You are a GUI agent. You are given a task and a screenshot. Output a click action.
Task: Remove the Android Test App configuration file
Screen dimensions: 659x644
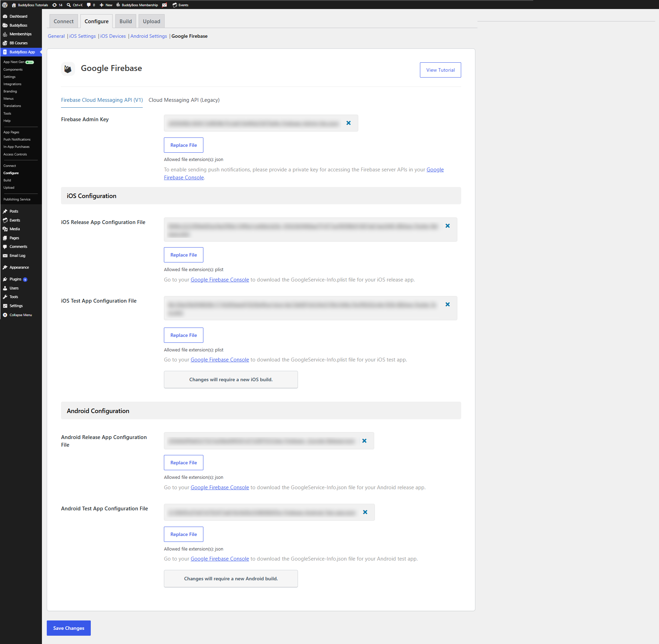point(365,512)
